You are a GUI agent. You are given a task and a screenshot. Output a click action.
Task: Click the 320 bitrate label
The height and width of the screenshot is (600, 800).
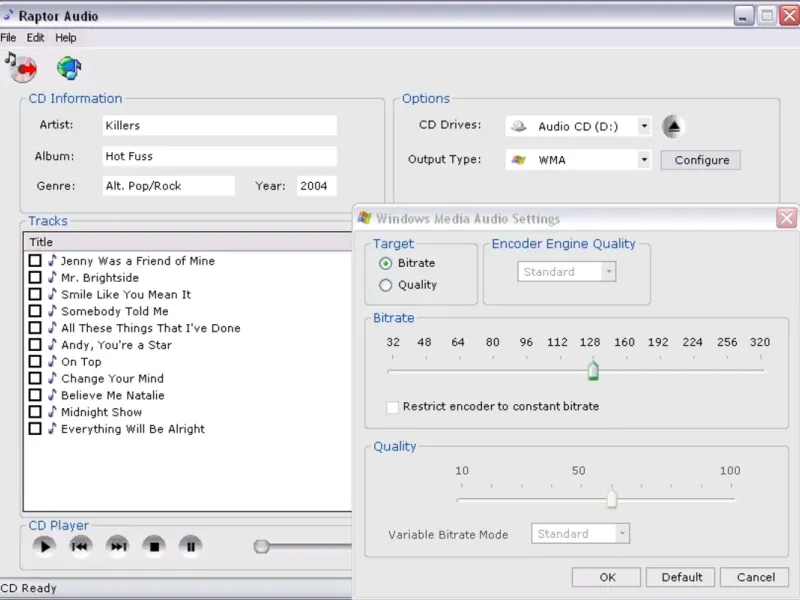pos(760,342)
